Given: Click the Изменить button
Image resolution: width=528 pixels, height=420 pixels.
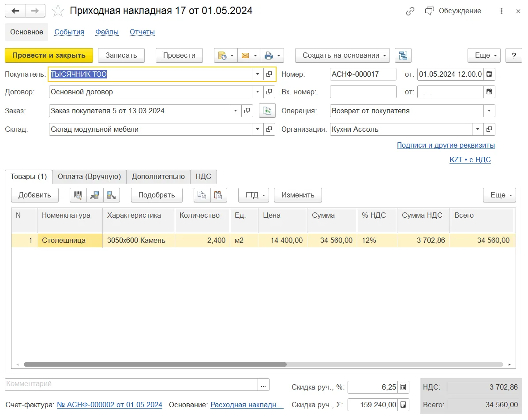Looking at the screenshot, I should (x=298, y=195).
